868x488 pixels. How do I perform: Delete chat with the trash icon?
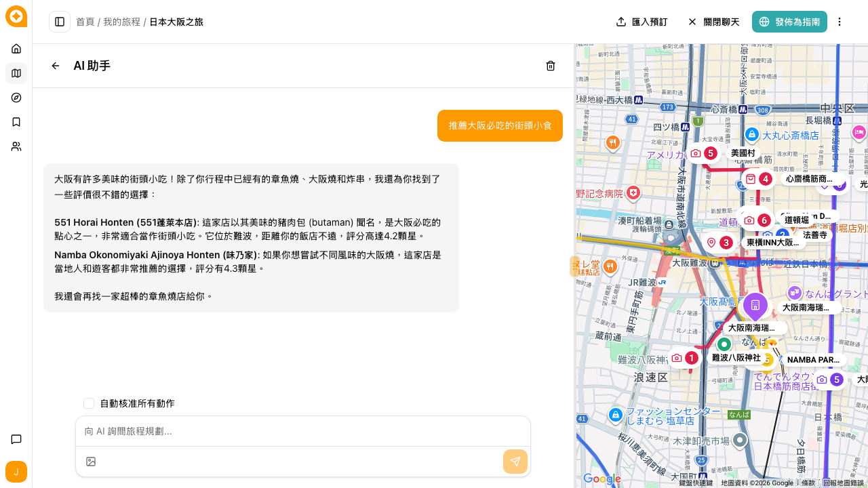tap(551, 66)
